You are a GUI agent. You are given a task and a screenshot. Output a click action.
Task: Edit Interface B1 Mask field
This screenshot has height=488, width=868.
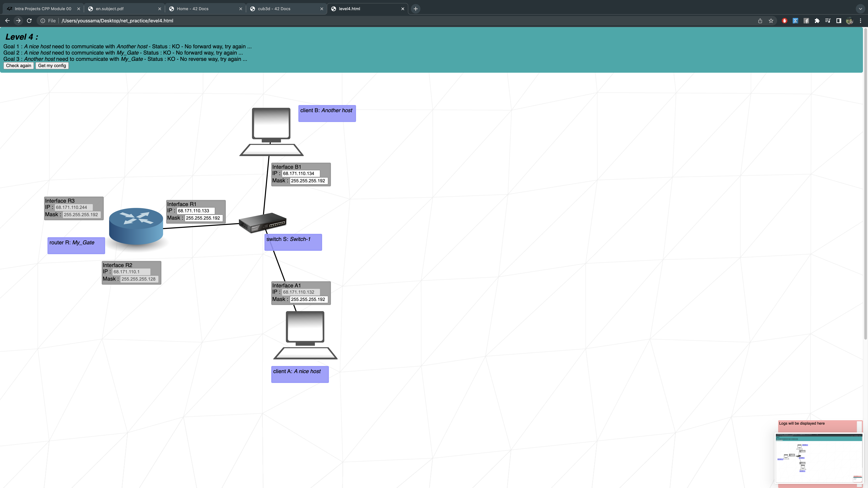coord(309,181)
